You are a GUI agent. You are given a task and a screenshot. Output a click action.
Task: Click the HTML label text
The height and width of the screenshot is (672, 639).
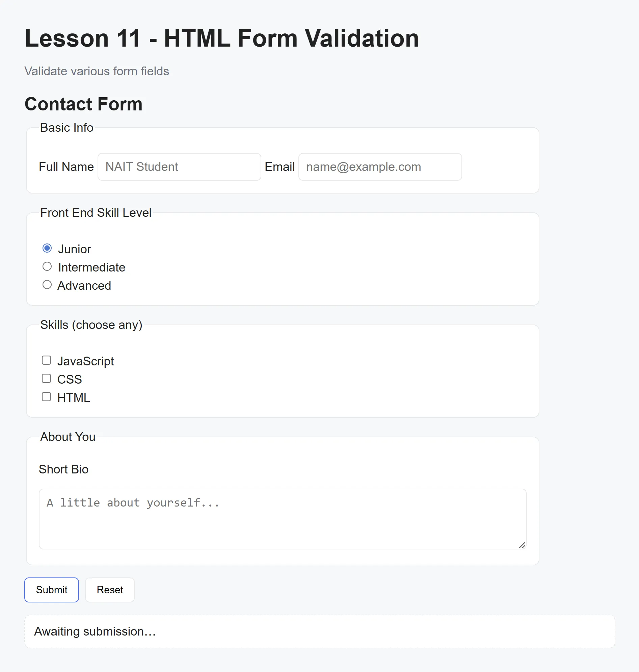tap(73, 397)
